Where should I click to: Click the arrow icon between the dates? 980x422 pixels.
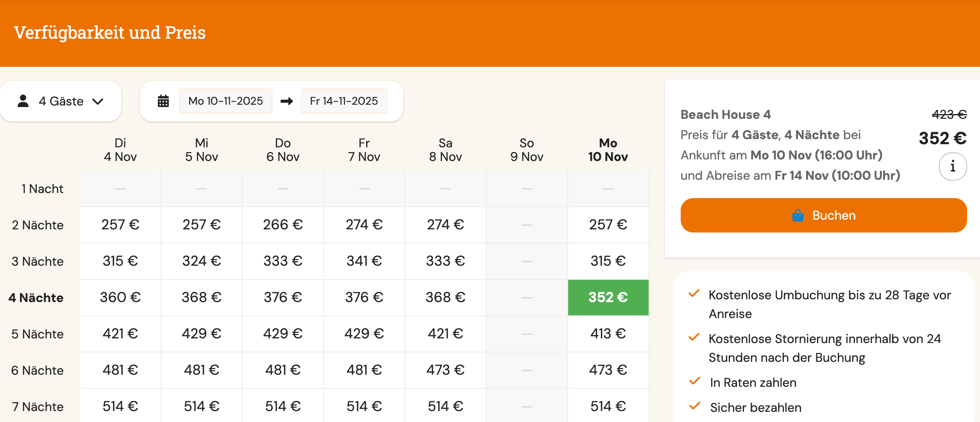[286, 101]
